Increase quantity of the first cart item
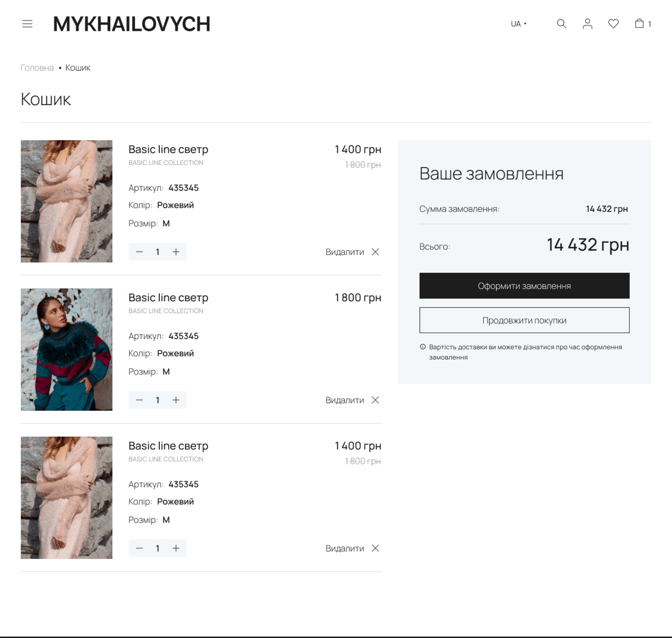This screenshot has height=638, width=672. click(176, 252)
